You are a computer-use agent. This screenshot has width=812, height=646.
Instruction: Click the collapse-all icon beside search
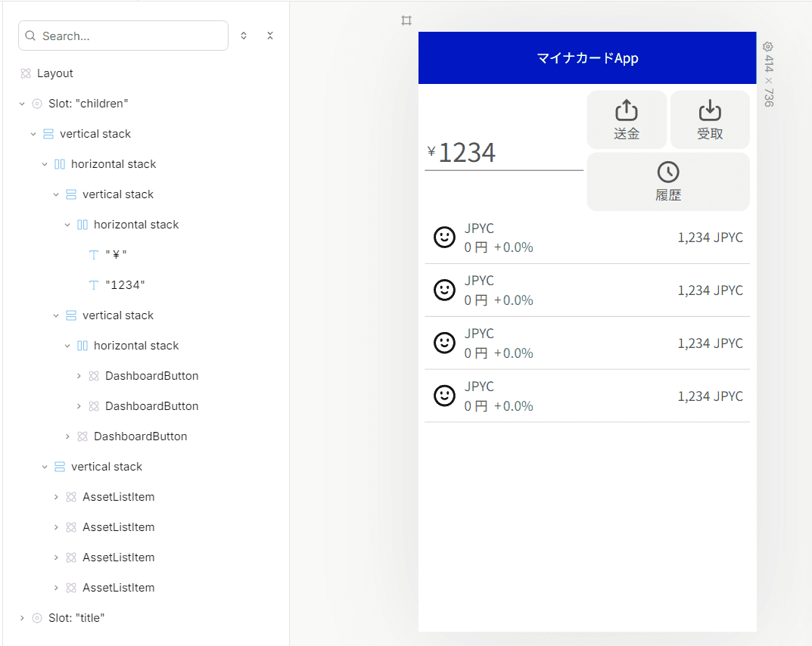[x=270, y=36]
